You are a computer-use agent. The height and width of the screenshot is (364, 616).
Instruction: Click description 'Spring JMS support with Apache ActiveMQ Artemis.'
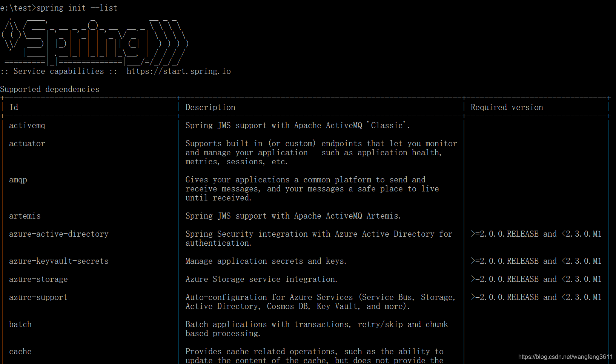[293, 216]
